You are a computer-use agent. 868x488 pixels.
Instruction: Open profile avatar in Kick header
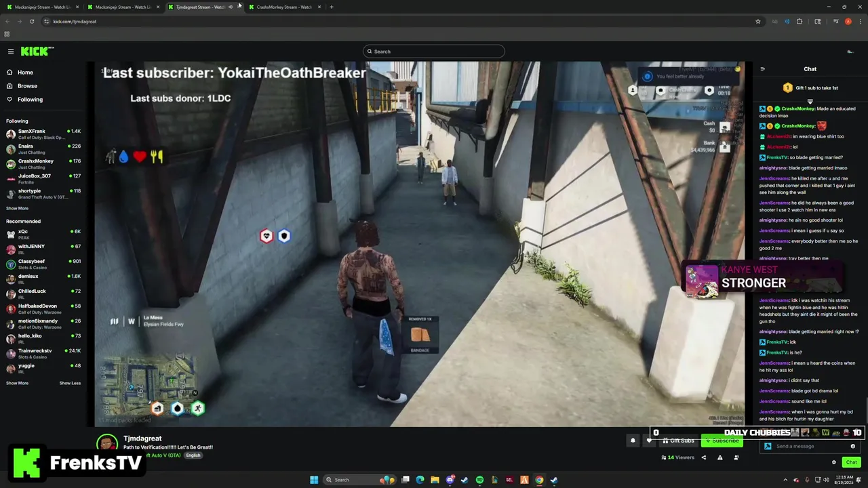coord(850,52)
